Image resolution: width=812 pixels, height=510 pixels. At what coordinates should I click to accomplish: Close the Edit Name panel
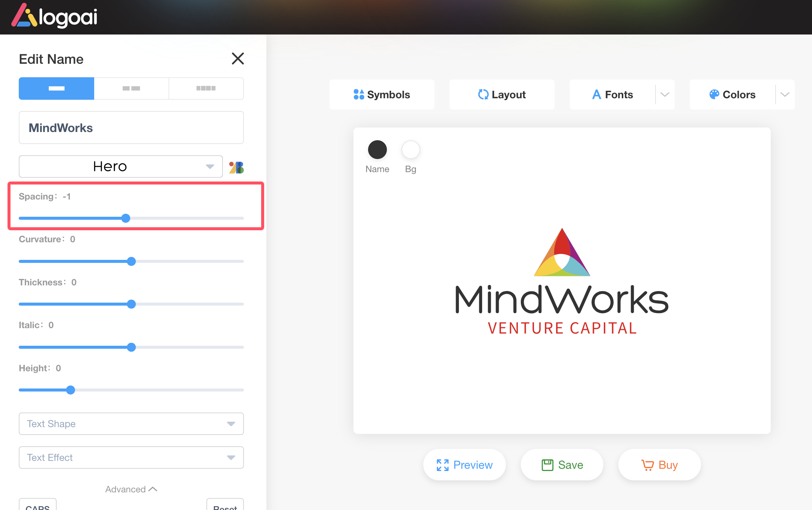238,58
